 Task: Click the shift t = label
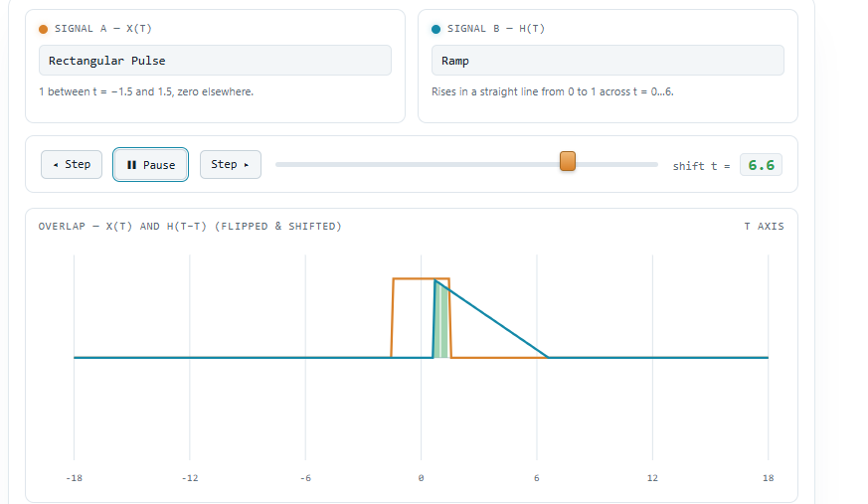tap(701, 166)
